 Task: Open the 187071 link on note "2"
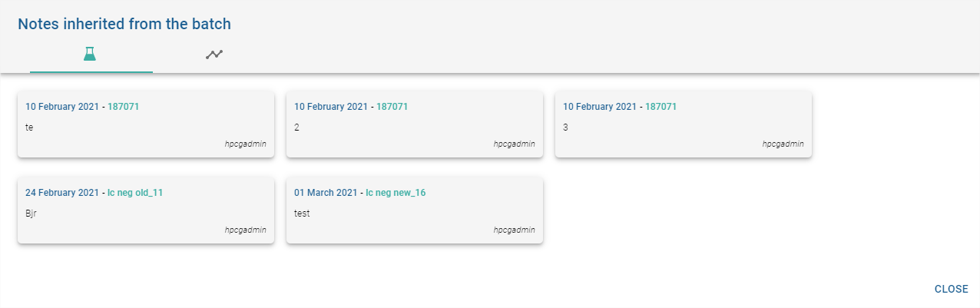[x=392, y=107]
